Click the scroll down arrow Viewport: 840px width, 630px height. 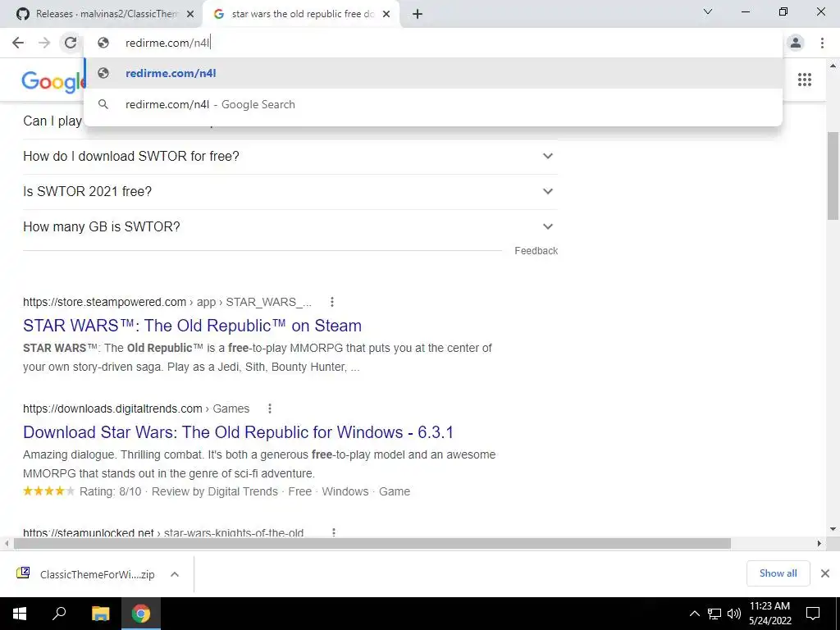tap(833, 529)
